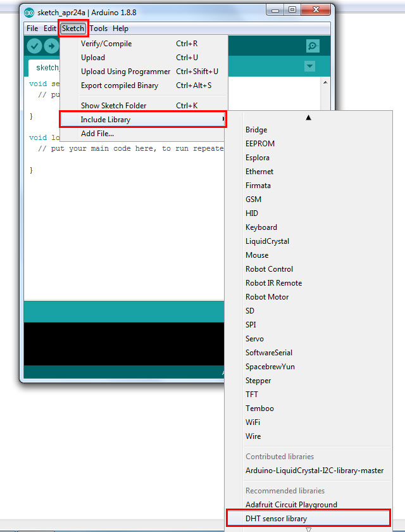Choose Add File... menu entry
This screenshot has width=405, height=532.
[x=144, y=134]
